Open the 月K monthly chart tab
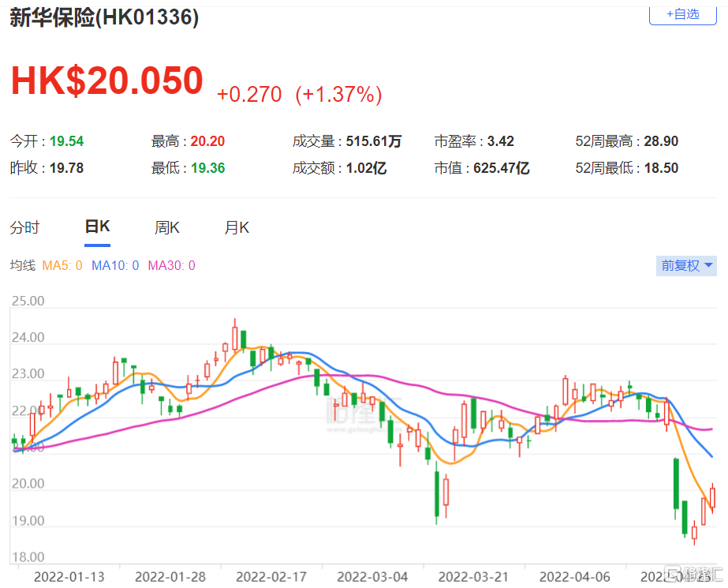 [237, 227]
